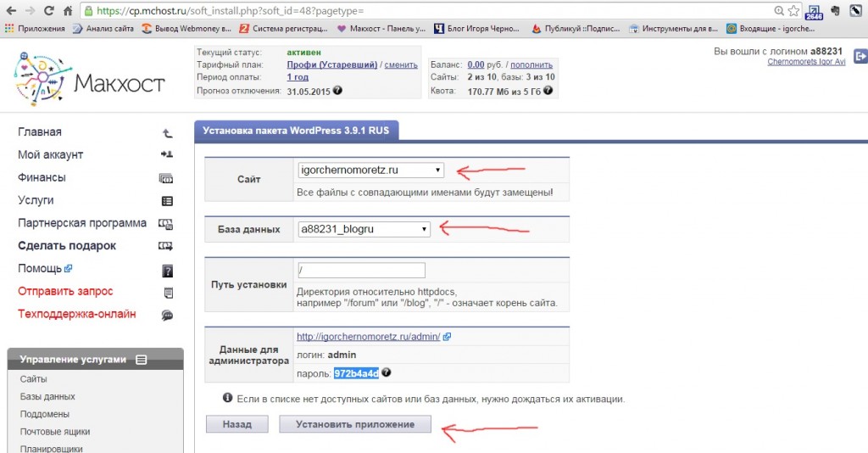Show help icon next to Квота

548,90
